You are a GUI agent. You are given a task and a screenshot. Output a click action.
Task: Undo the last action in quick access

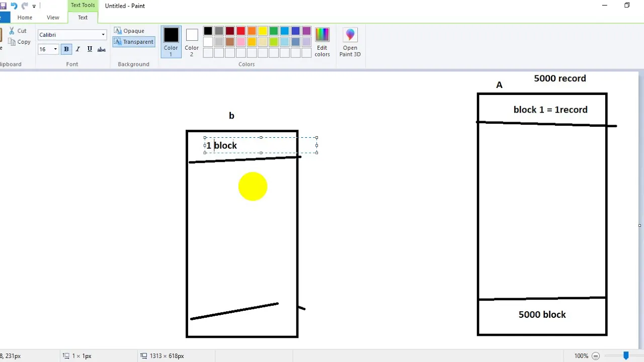[14, 6]
